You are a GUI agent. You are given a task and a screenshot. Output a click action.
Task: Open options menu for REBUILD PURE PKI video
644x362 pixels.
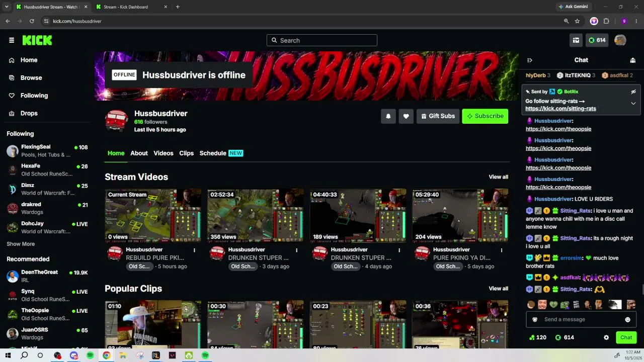[194, 250]
